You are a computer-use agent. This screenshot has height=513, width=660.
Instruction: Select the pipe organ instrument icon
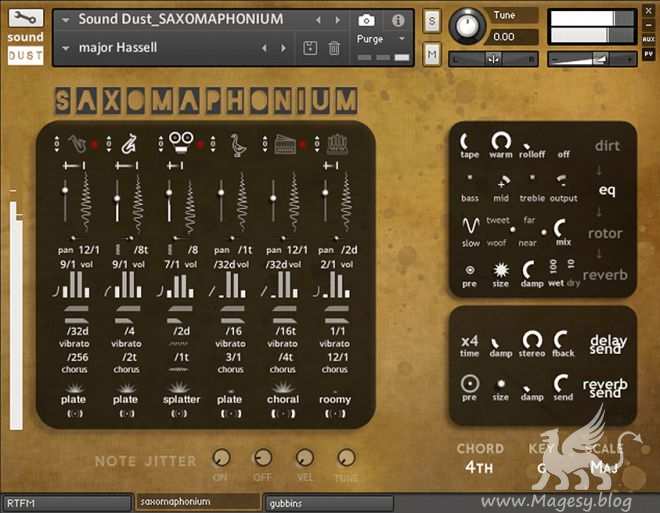[x=337, y=144]
